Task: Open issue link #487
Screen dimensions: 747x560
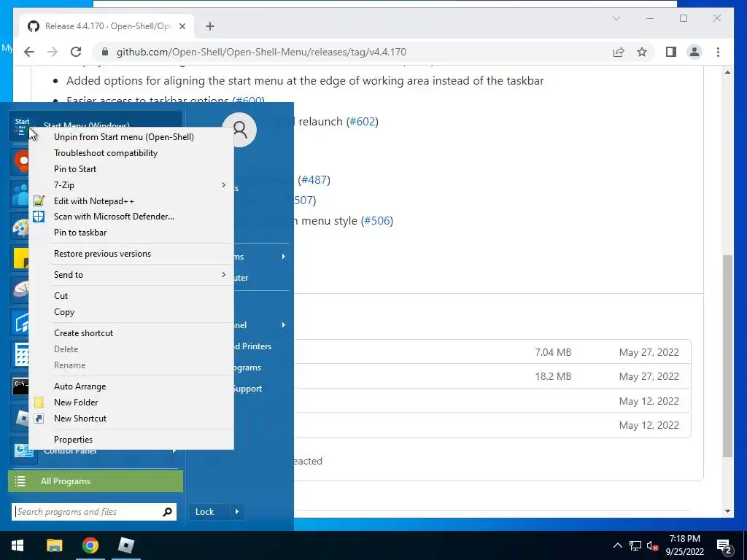Action: (x=314, y=180)
